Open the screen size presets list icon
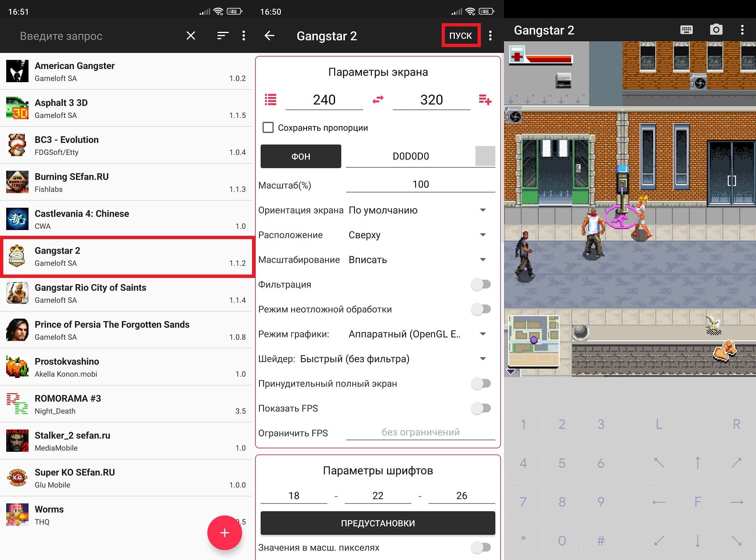This screenshot has height=560, width=756. pos(271,100)
